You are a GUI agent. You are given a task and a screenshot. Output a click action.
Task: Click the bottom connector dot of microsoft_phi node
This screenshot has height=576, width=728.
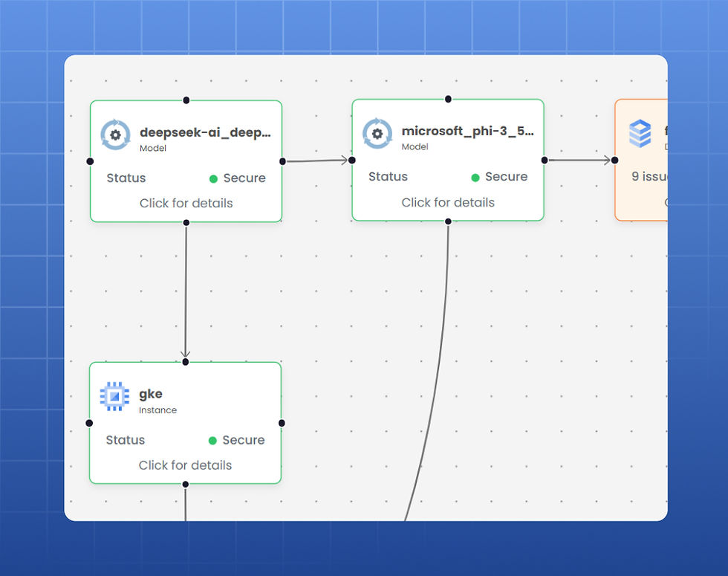coord(448,221)
